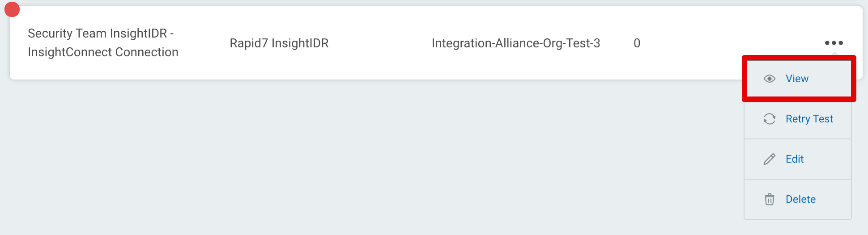Click the InsightConnect Connection text line
The width and height of the screenshot is (868, 235).
pos(103,52)
